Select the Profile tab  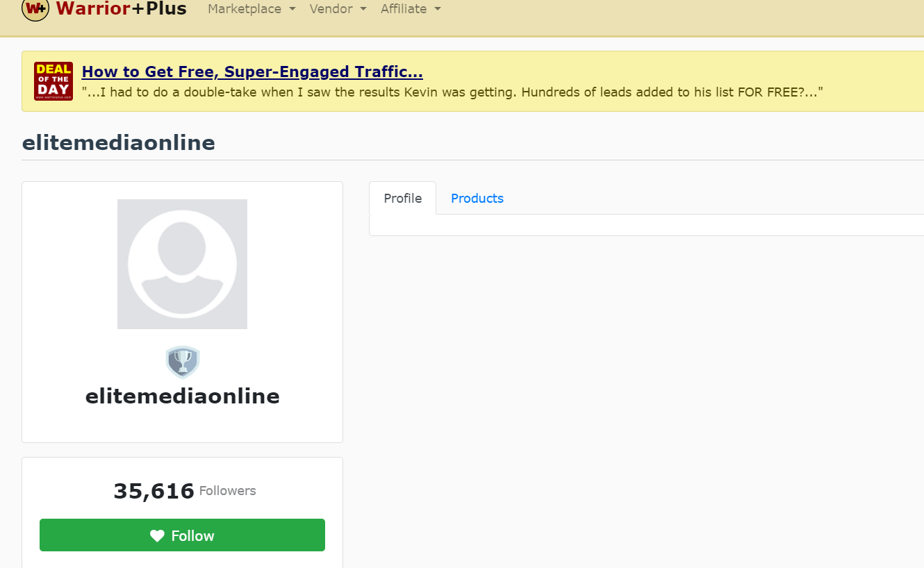[x=403, y=199]
